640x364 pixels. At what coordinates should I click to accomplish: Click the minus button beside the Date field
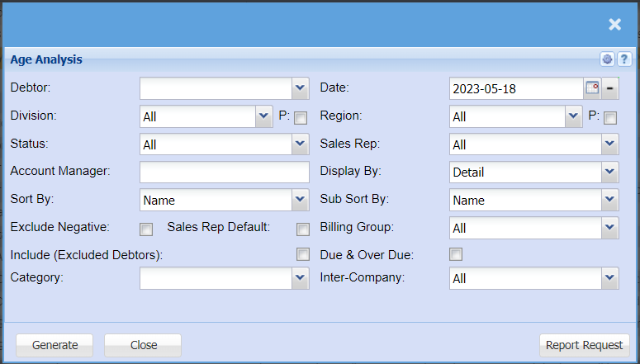[610, 88]
